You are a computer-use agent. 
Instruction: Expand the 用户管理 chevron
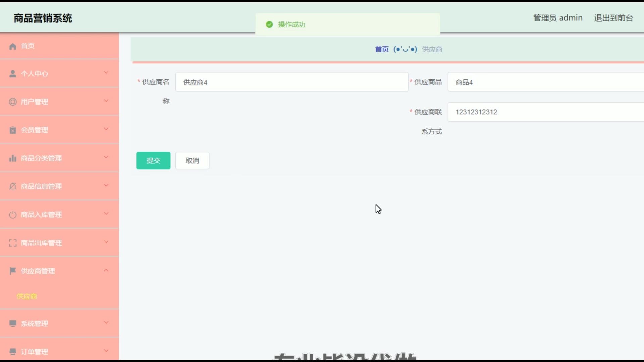pyautogui.click(x=106, y=101)
